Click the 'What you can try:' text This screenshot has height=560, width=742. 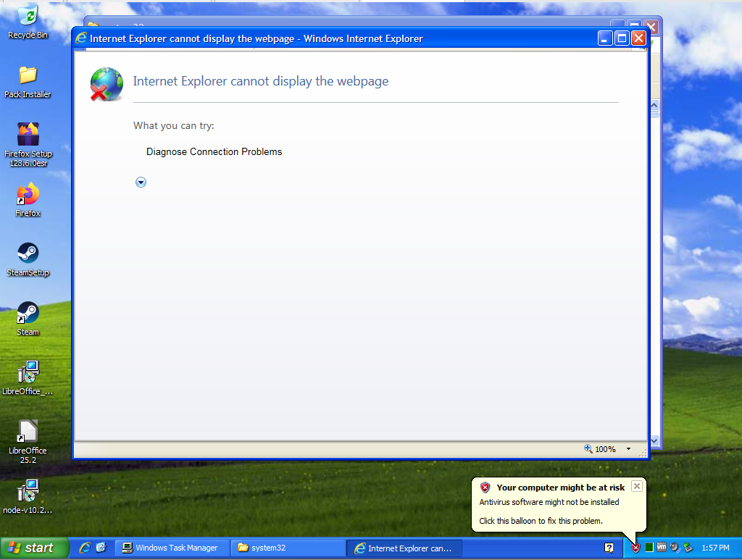[x=174, y=126]
